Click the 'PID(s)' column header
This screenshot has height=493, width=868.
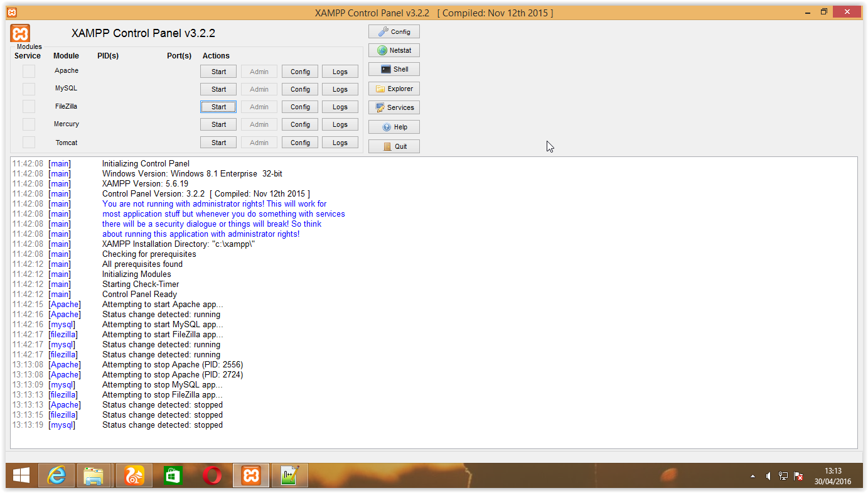108,56
